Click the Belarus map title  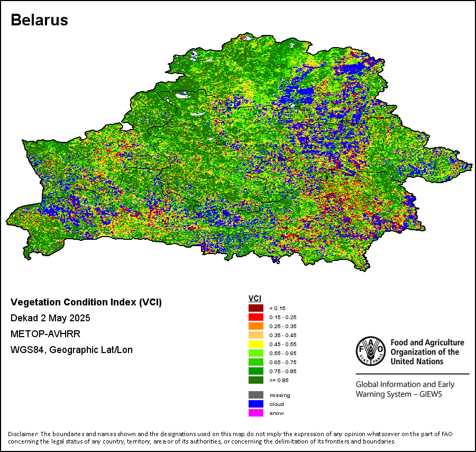pos(39,20)
